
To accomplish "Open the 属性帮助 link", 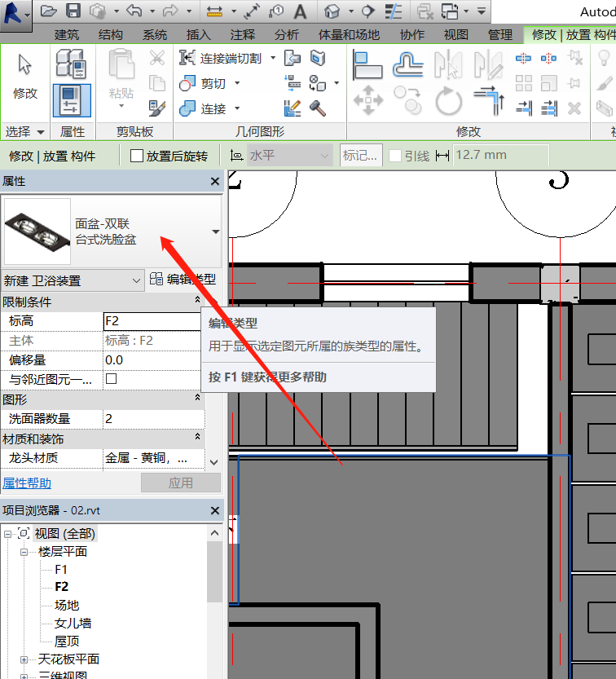I will [27, 483].
